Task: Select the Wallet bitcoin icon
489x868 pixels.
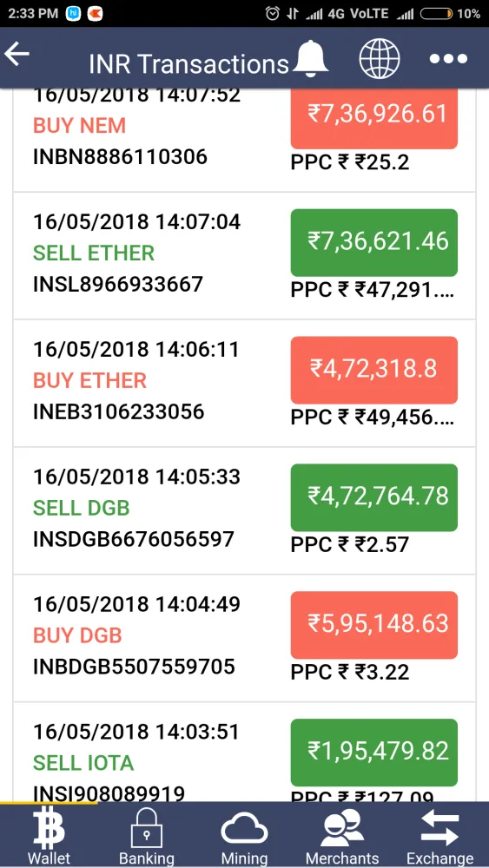Action: (50, 828)
